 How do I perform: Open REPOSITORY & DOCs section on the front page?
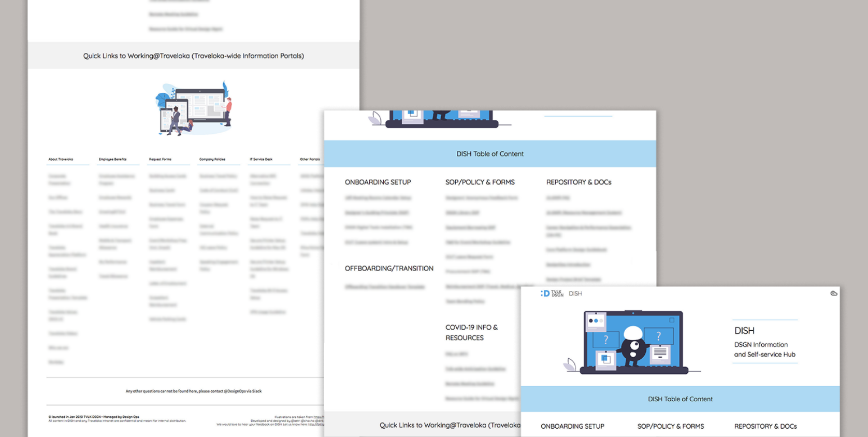(x=765, y=426)
